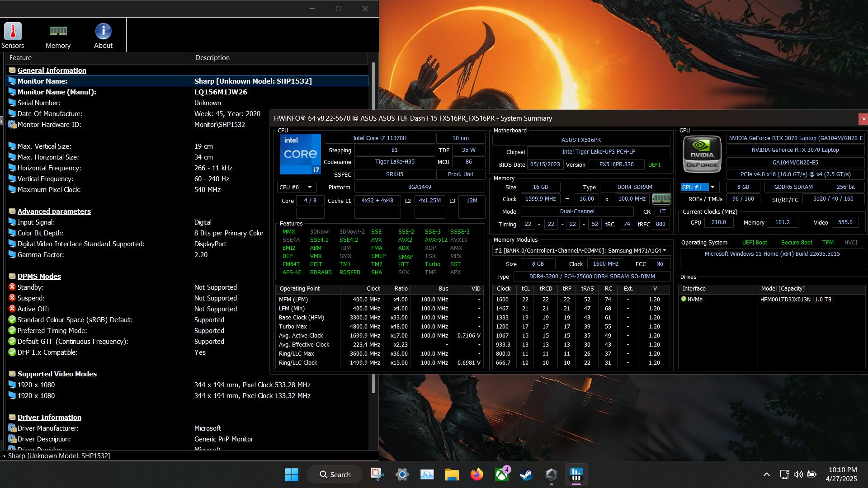Open Xbox app in taskbar
Image resolution: width=868 pixels, height=488 pixels.
coord(502,474)
